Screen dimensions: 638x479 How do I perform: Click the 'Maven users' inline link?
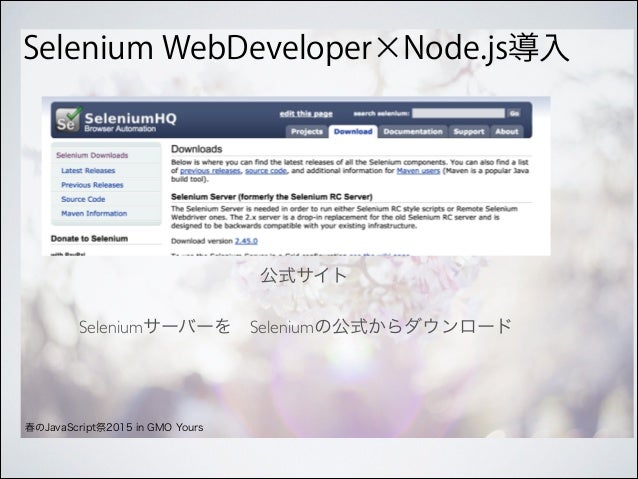tap(418, 171)
